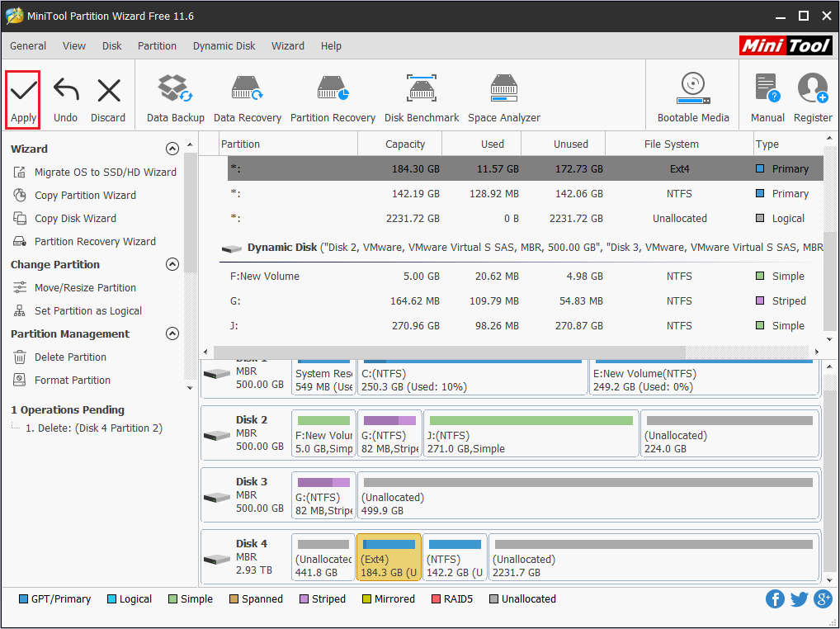Select the 184.30 GB Ext4 partition row

(525, 168)
